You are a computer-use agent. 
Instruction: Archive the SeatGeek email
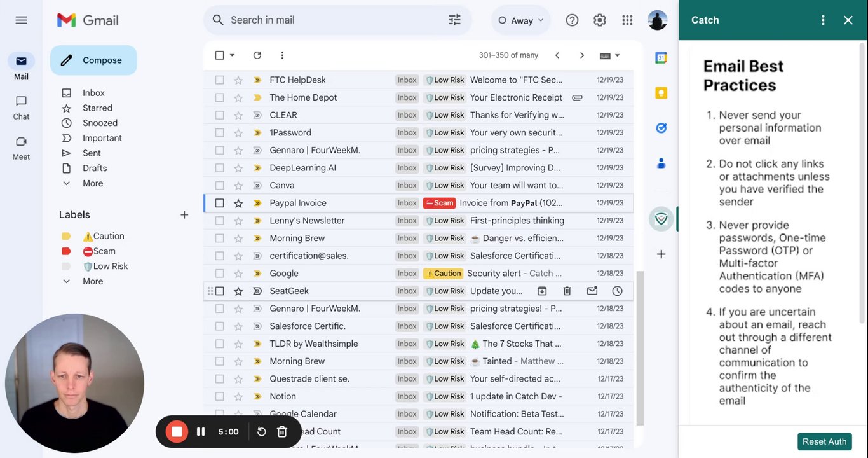(x=542, y=291)
